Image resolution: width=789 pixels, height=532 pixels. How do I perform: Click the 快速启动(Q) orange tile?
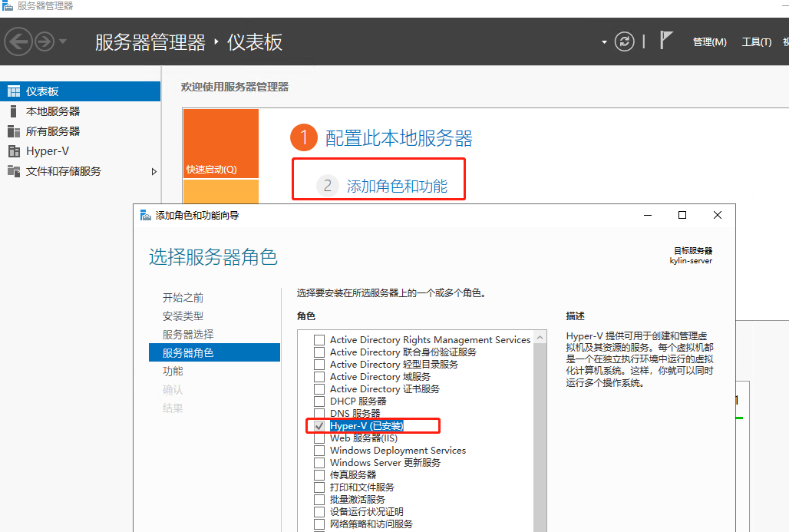(221, 144)
